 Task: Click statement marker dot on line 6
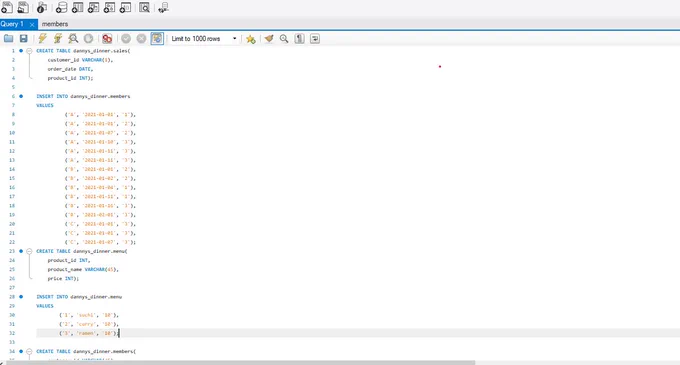click(21, 96)
